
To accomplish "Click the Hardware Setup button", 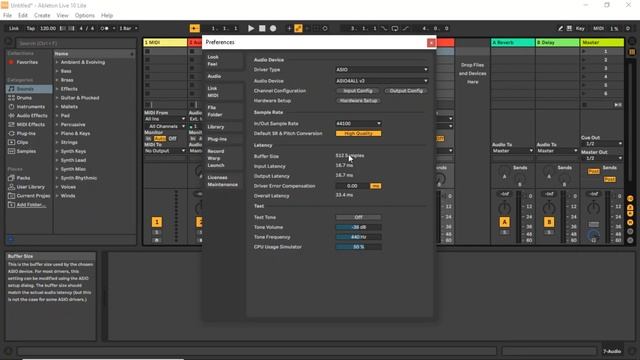I will pos(358,101).
